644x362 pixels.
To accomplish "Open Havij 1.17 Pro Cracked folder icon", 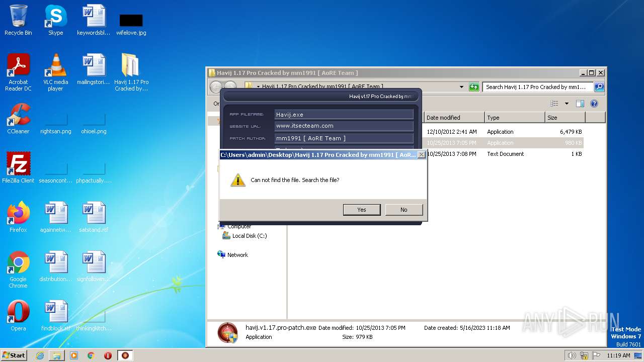I will [131, 72].
